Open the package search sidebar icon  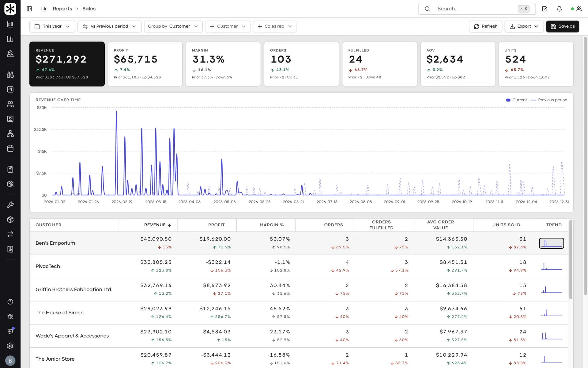[10, 184]
